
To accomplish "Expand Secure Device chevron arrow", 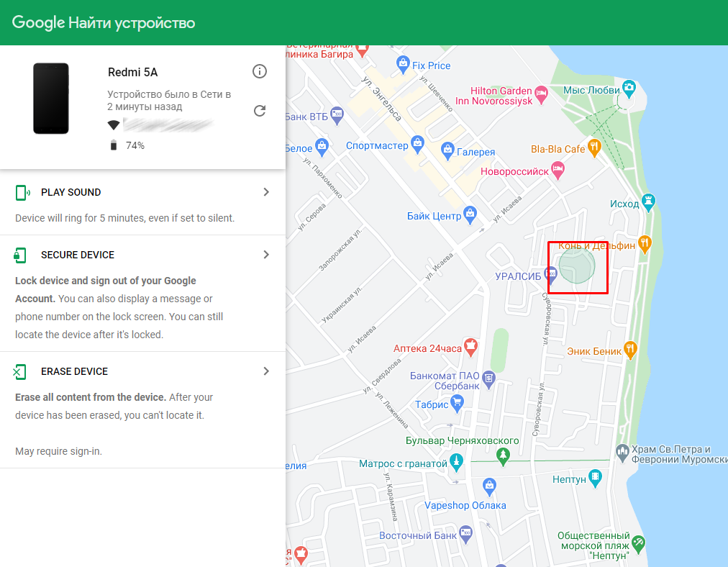I will (x=266, y=255).
